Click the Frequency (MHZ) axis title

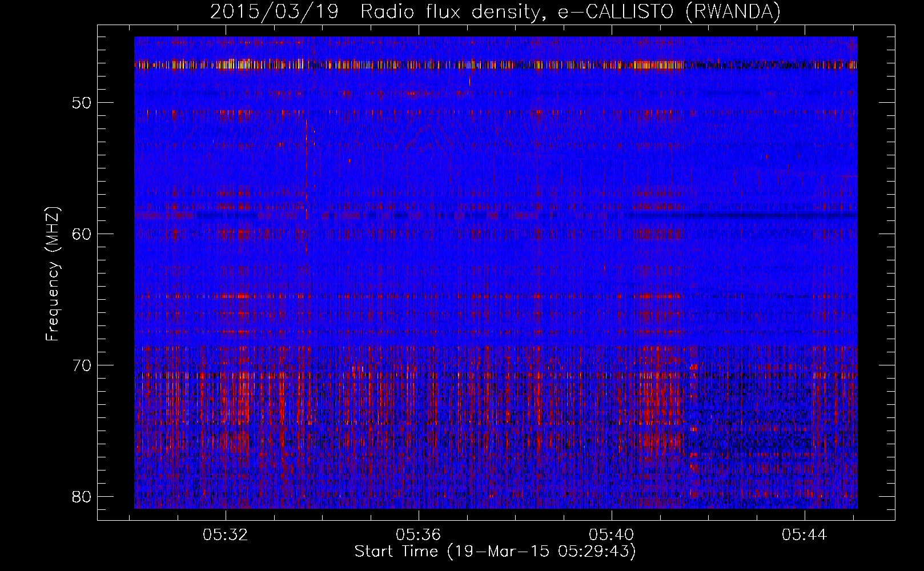click(x=53, y=274)
